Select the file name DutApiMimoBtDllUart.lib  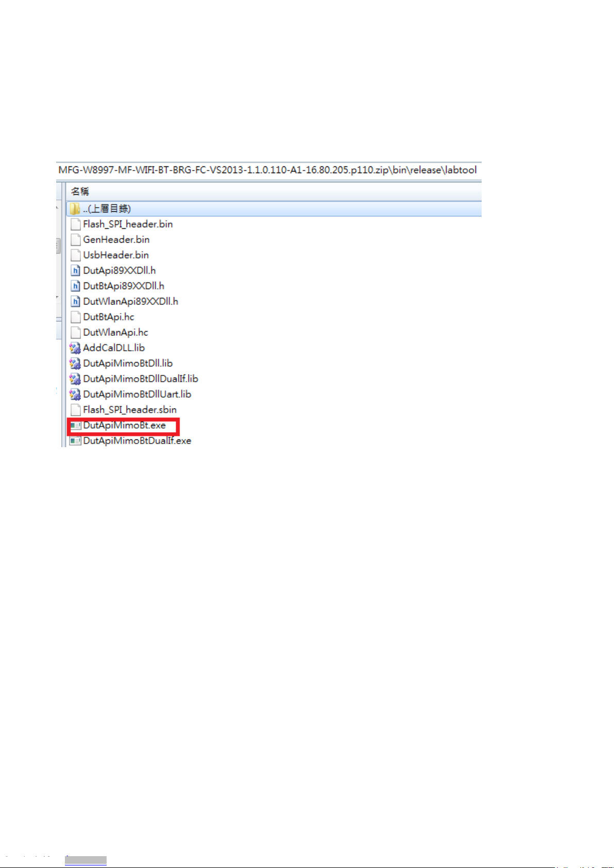tap(137, 394)
